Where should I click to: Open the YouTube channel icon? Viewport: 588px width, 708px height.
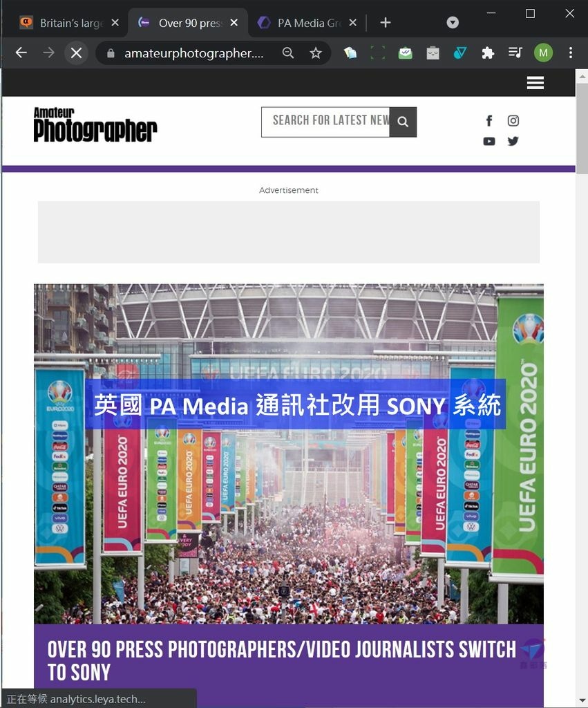tap(489, 141)
